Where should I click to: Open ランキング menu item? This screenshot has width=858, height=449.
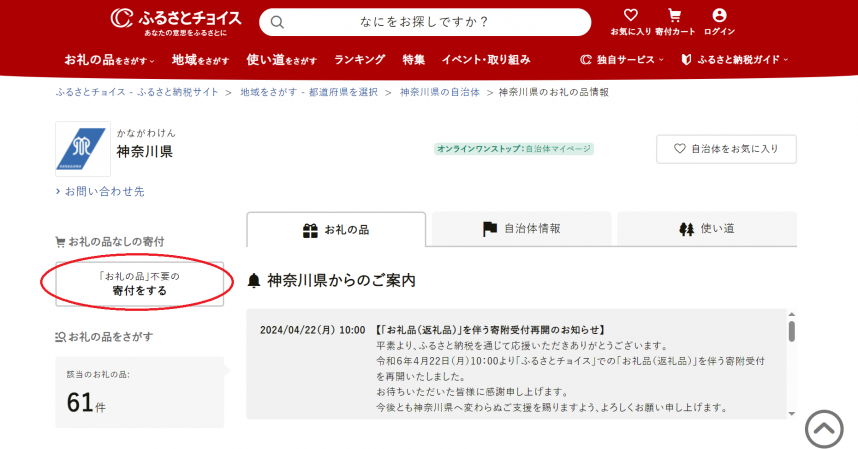pyautogui.click(x=359, y=59)
